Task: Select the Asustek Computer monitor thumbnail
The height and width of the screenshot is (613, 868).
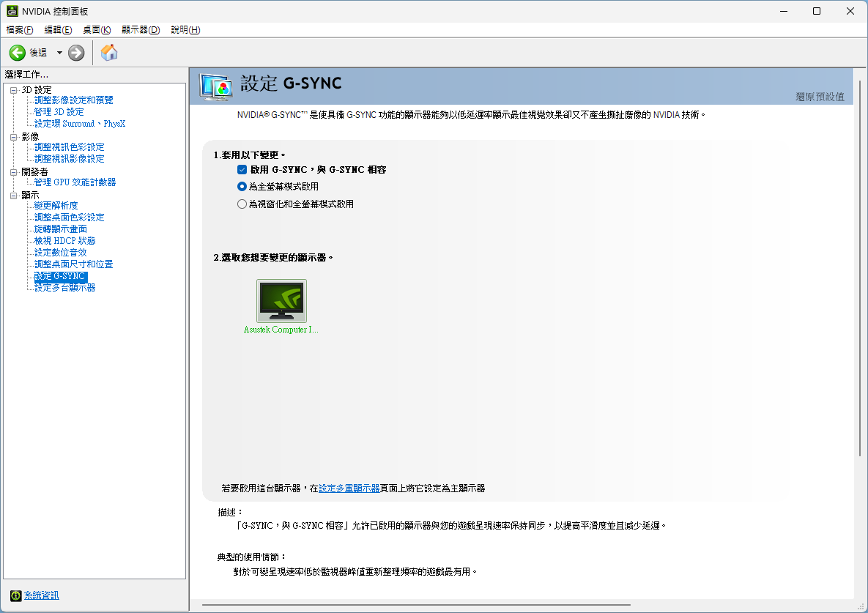Action: tap(281, 300)
